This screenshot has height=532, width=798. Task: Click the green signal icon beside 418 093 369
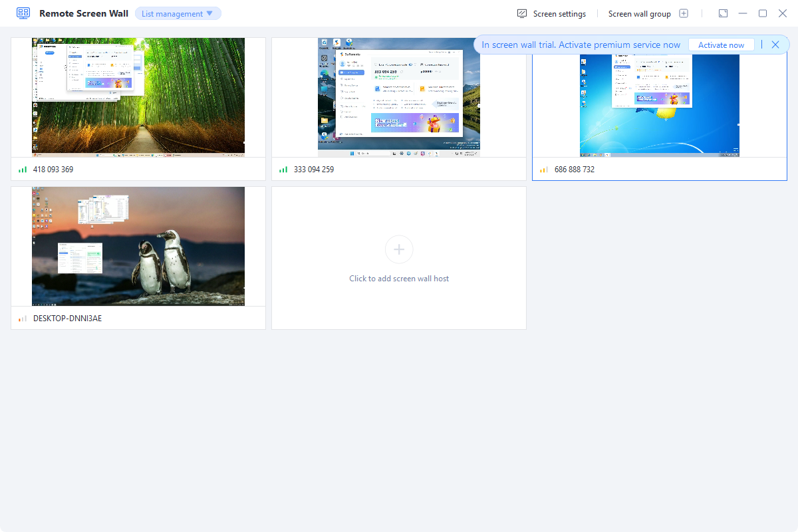(x=23, y=169)
